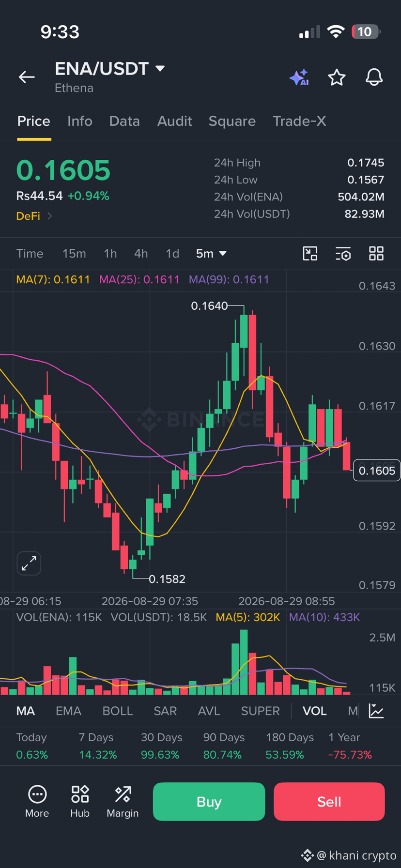Tap the 24h High value 0.1745
The height and width of the screenshot is (868, 401).
coord(366,163)
